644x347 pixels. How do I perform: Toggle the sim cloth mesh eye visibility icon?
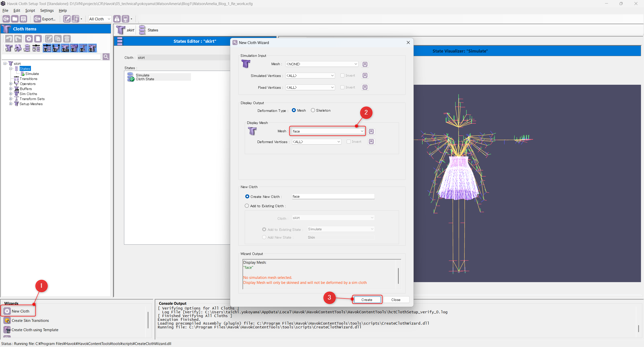pyautogui.click(x=74, y=48)
